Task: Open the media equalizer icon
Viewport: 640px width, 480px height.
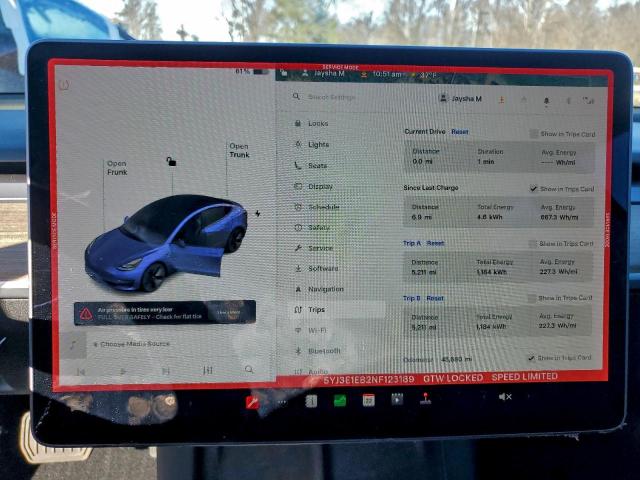Action: (x=208, y=370)
